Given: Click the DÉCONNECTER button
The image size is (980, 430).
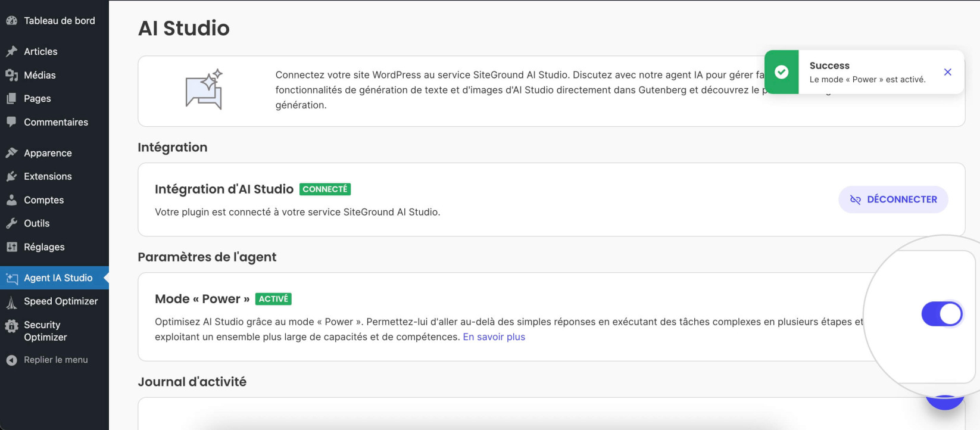Looking at the screenshot, I should 893,200.
